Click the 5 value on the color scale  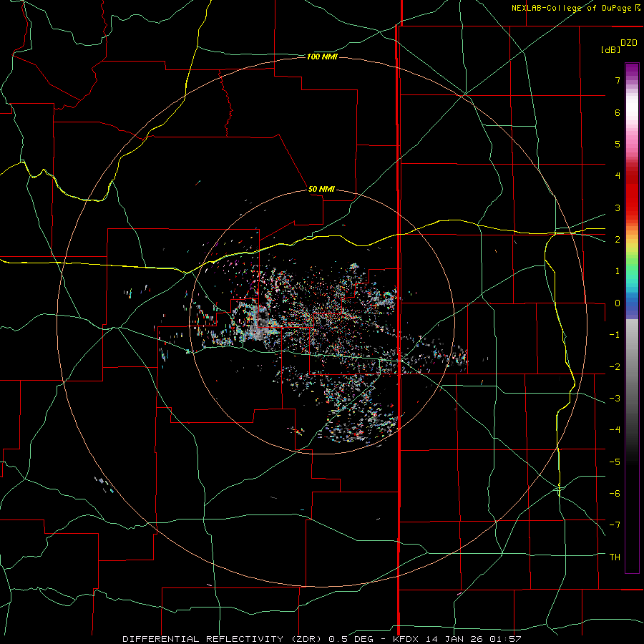coord(618,144)
